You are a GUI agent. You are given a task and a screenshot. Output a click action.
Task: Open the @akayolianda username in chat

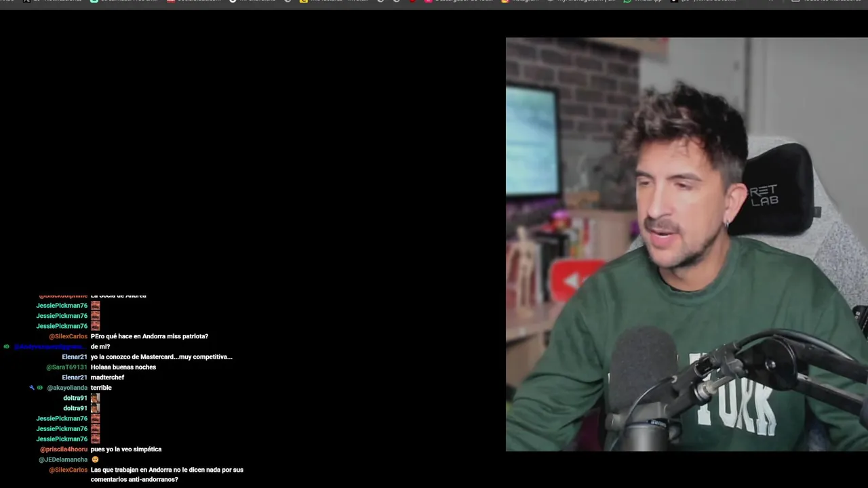(x=67, y=388)
